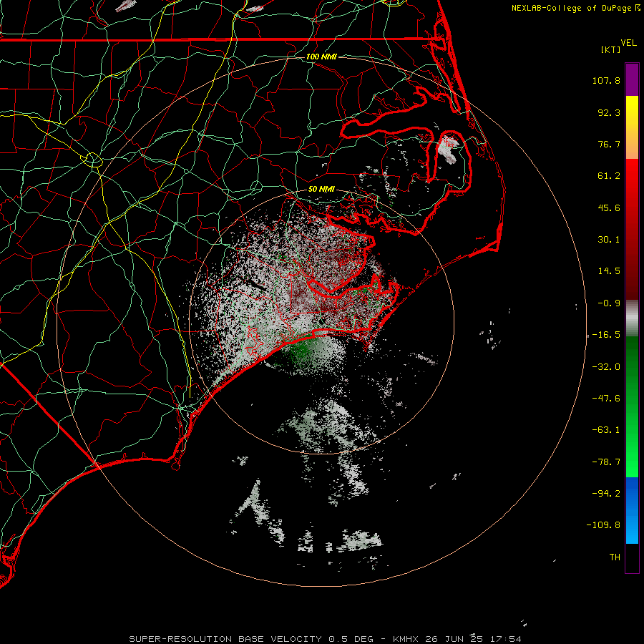Pick the gray segment of velocity color bar
644x644 pixels.
click(632, 317)
